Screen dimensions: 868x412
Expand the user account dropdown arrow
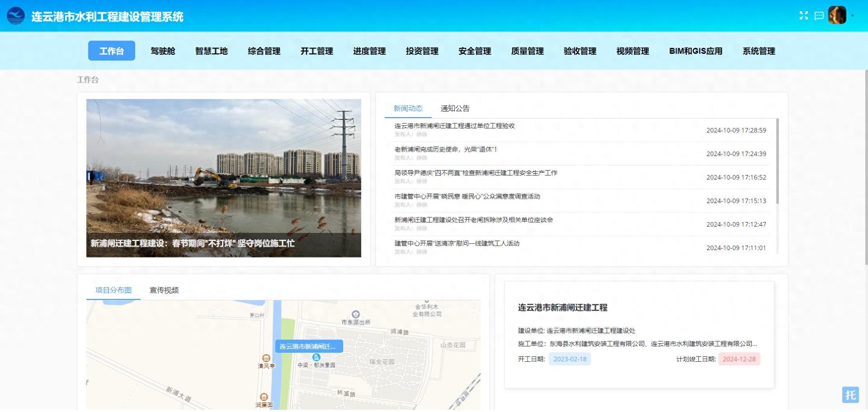coord(853,16)
